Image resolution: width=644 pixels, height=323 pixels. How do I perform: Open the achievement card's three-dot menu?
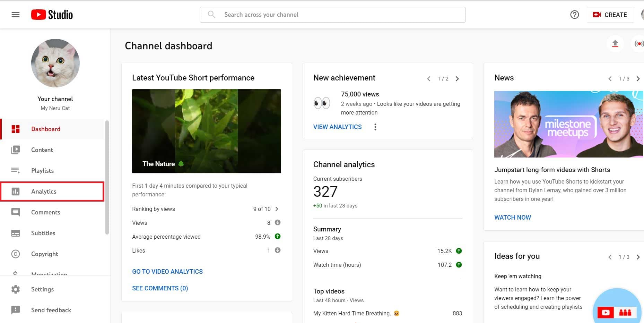click(375, 127)
